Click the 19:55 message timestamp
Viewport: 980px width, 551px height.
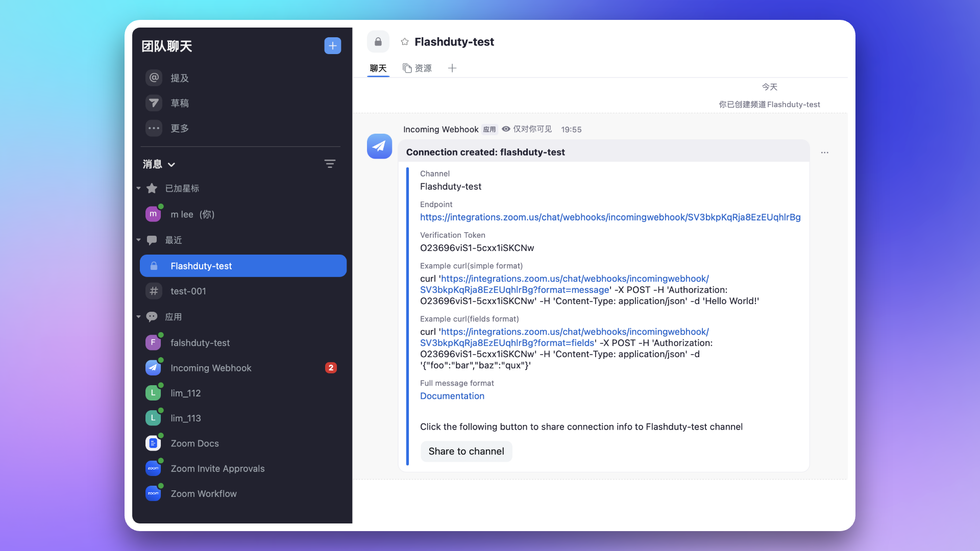(x=571, y=130)
